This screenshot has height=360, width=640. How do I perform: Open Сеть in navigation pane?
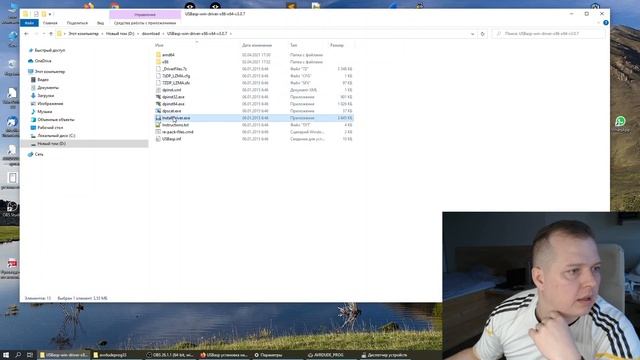point(39,154)
